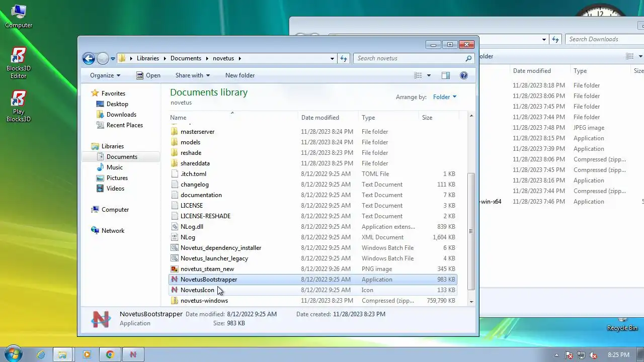Toggle the preview pane icon
The image size is (644, 362).
445,75
